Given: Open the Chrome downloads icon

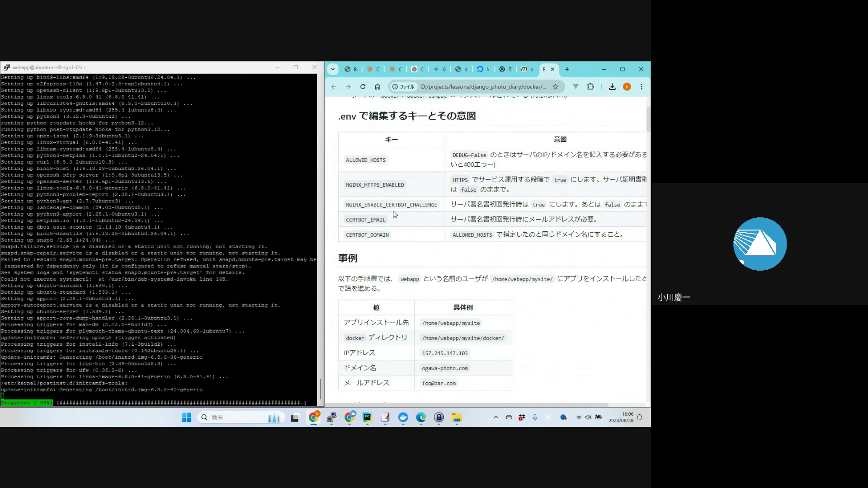Looking at the screenshot, I should click(612, 87).
